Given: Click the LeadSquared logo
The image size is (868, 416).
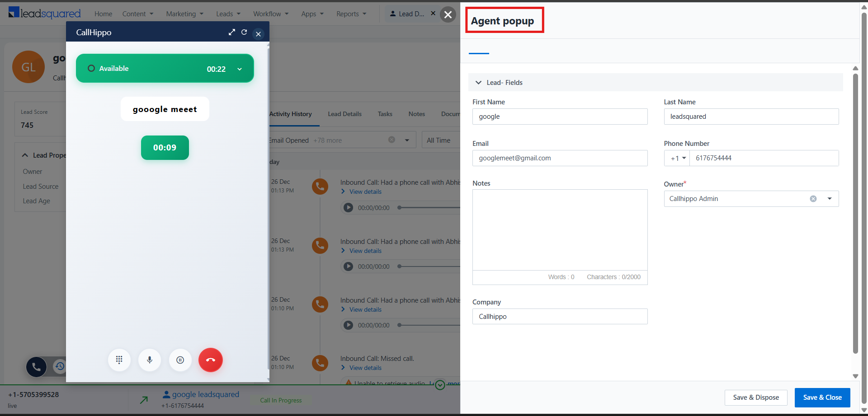Looking at the screenshot, I should pos(44,13).
